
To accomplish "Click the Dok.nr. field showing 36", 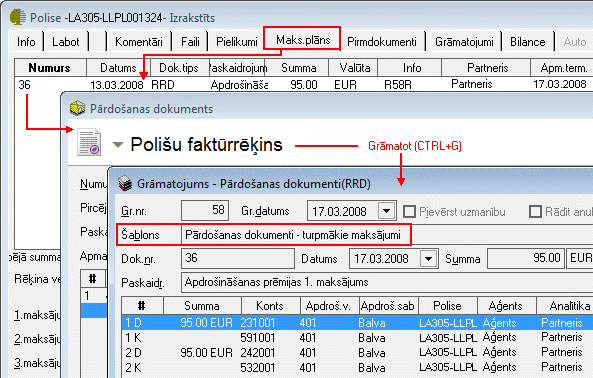I will 238,259.
